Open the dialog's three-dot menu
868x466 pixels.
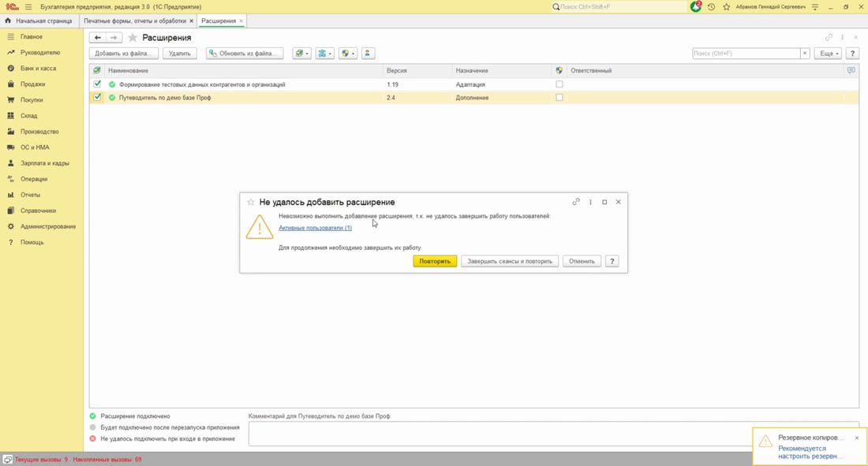tap(591, 202)
